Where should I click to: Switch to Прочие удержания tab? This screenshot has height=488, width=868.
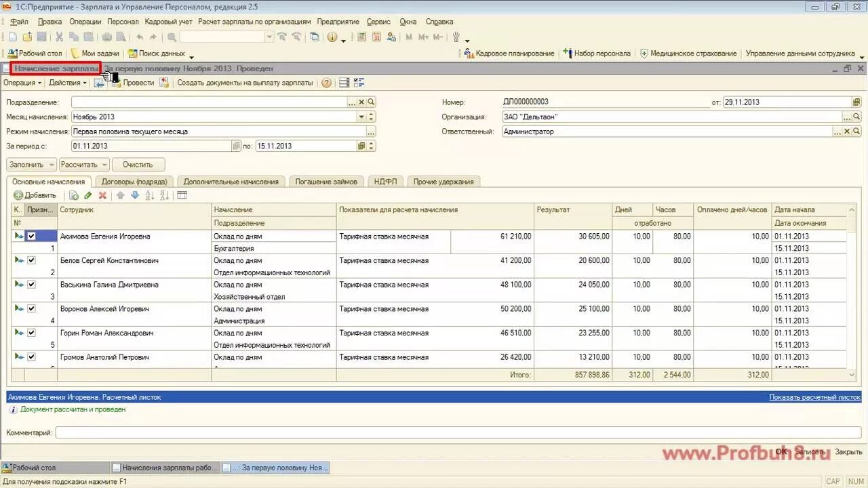[443, 182]
